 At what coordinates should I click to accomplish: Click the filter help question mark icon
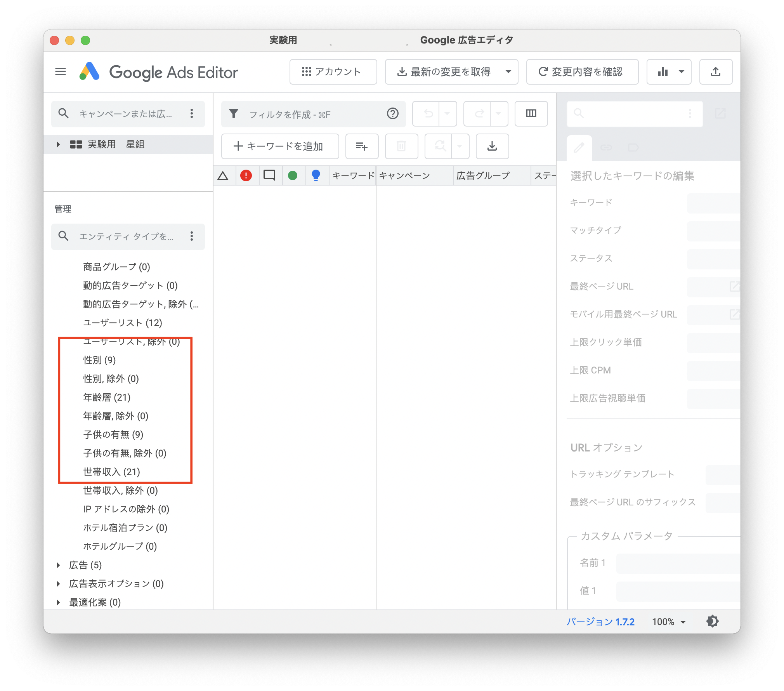coord(393,114)
